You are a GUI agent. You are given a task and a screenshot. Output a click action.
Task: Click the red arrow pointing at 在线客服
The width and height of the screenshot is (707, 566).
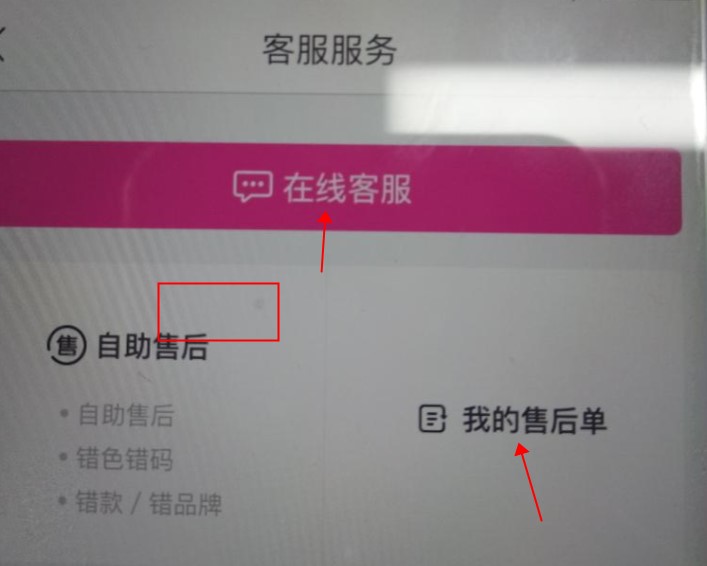pos(324,242)
